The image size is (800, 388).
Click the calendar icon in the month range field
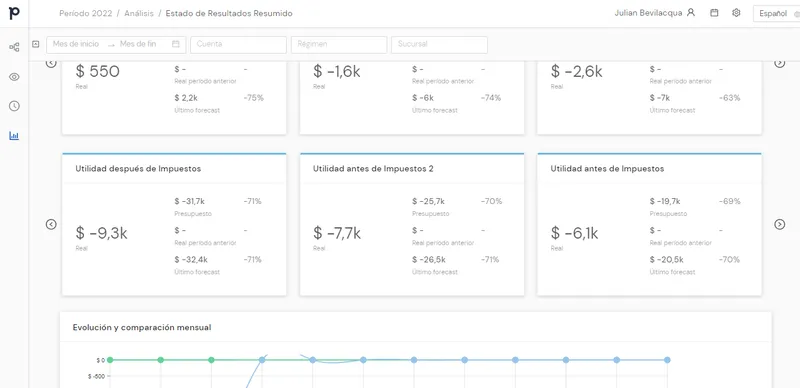click(x=176, y=44)
